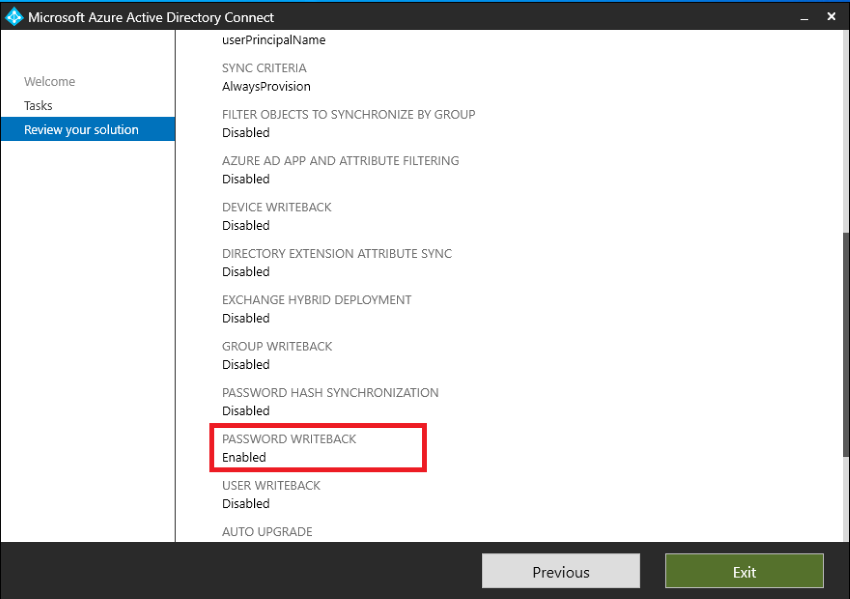
Task: Click the Directory Extension Attribute Sync label
Action: click(x=336, y=253)
